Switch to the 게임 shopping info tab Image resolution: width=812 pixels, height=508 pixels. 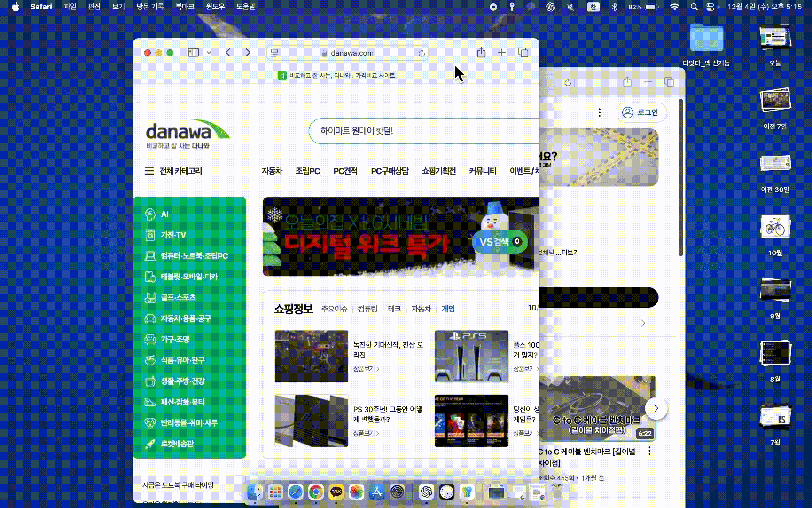pos(448,309)
